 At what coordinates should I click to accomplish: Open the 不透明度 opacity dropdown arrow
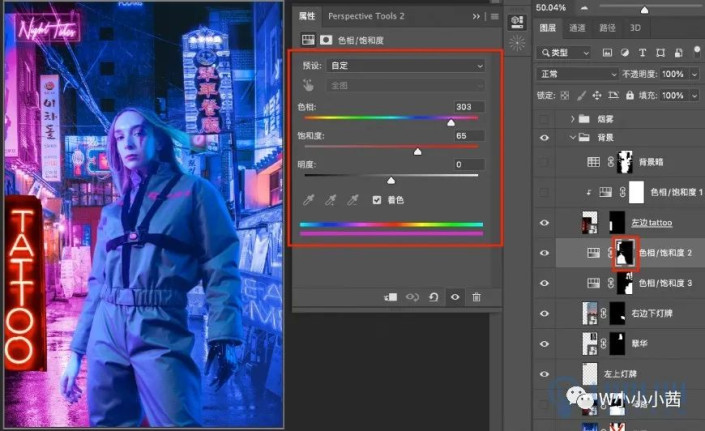(x=695, y=74)
